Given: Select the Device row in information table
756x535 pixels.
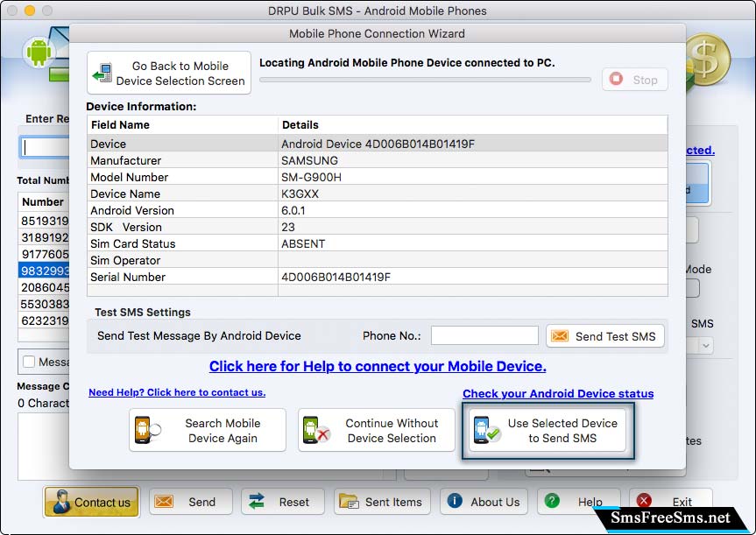Looking at the screenshot, I should [x=377, y=144].
